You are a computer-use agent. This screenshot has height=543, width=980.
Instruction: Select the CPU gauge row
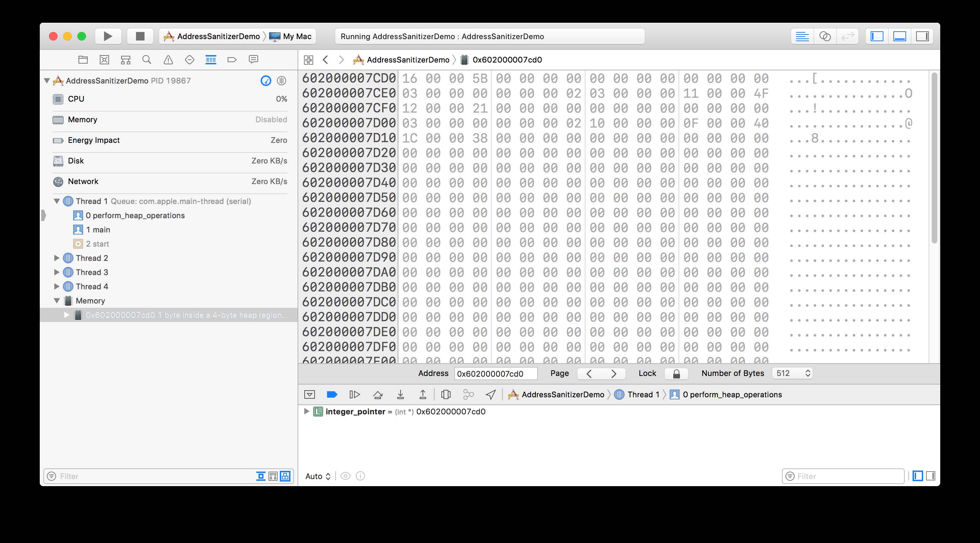(x=170, y=99)
